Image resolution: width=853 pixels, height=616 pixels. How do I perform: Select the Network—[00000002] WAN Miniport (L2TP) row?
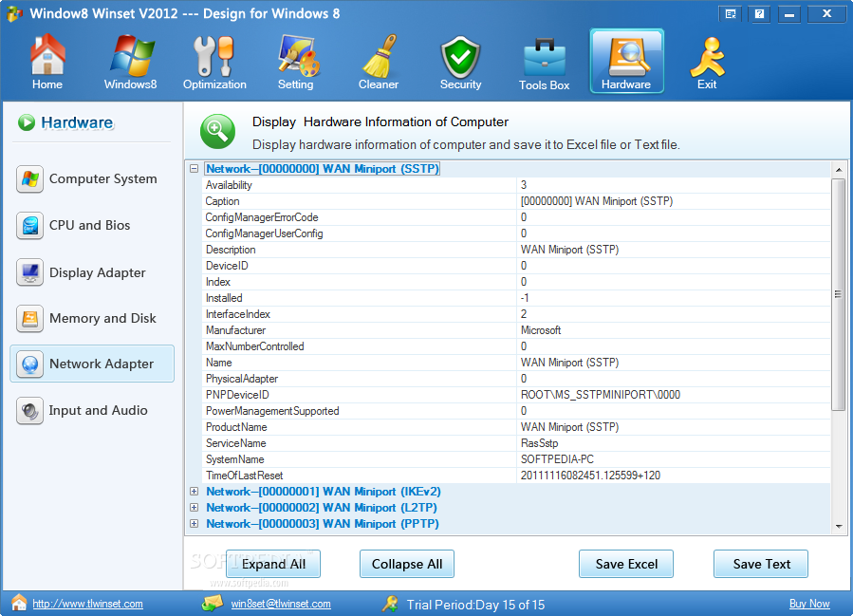coord(322,507)
